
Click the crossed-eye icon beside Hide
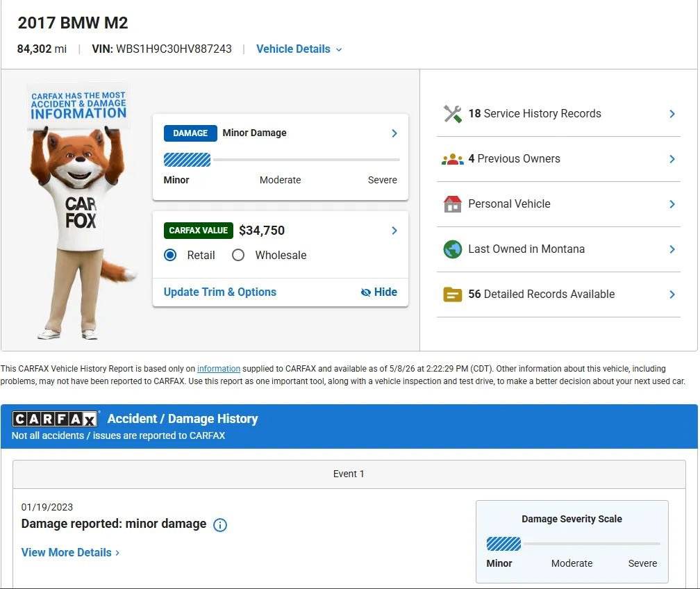point(365,292)
